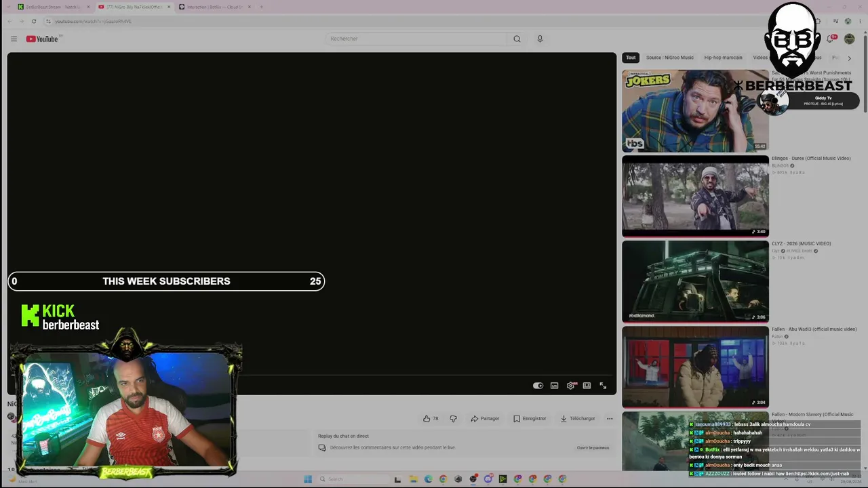Open more actions three-dot menu below video
The width and height of the screenshot is (868, 488).
(x=610, y=418)
